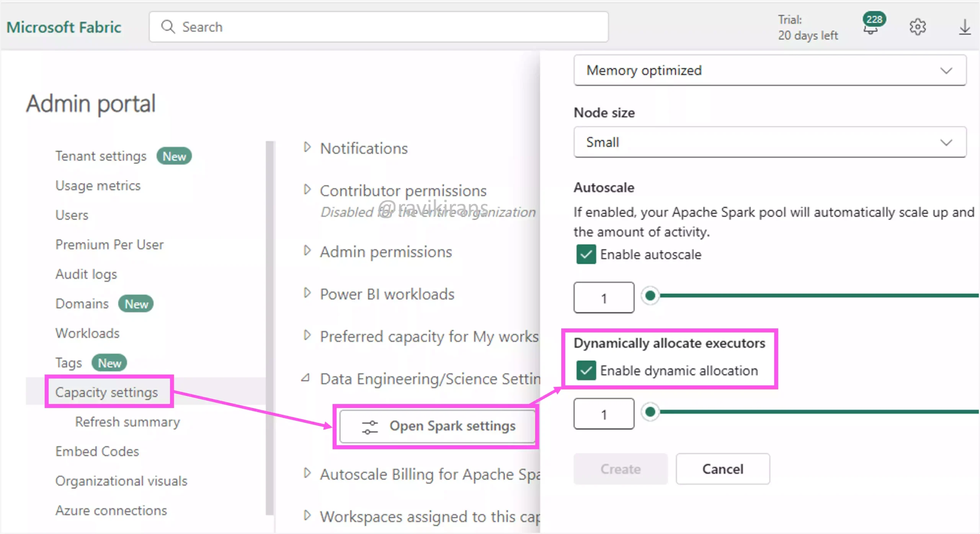Image resolution: width=980 pixels, height=534 pixels.
Task: Click the Admin portal heading
Action: 91,103
